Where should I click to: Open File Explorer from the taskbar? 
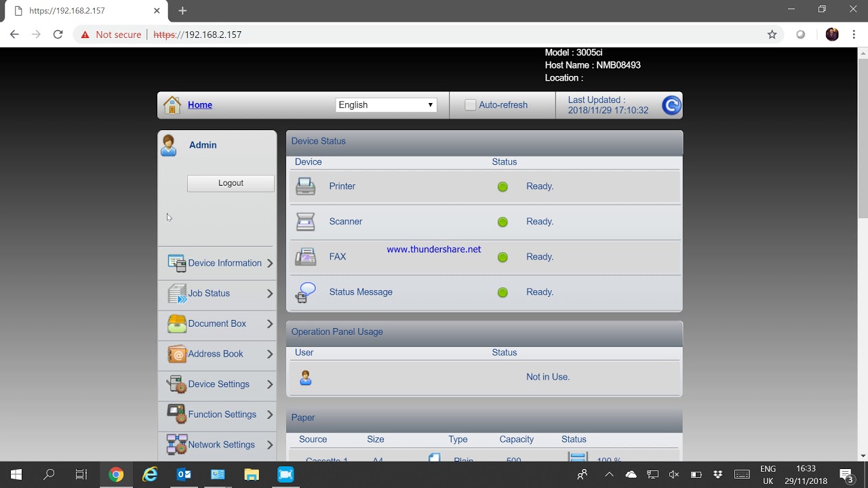[x=252, y=474]
